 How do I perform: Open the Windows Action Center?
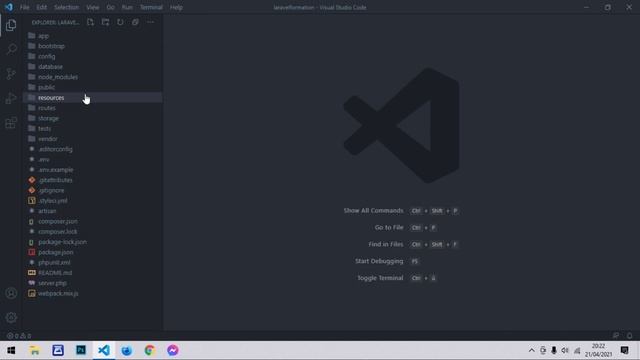(624, 350)
